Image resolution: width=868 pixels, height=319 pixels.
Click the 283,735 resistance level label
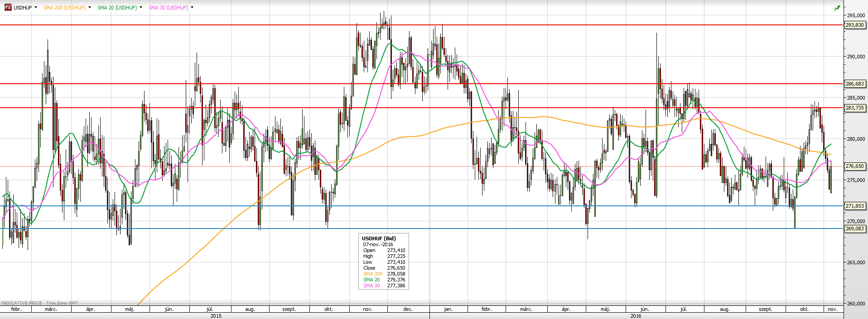[x=855, y=108]
